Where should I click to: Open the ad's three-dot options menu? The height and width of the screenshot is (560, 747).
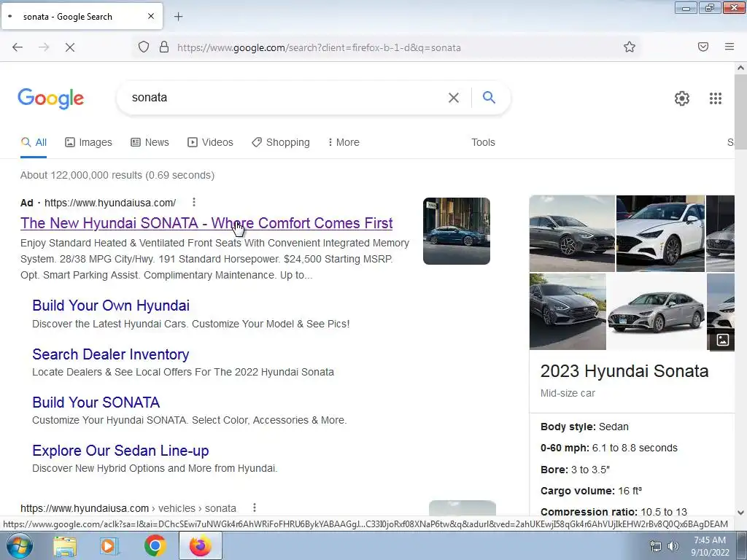[194, 203]
